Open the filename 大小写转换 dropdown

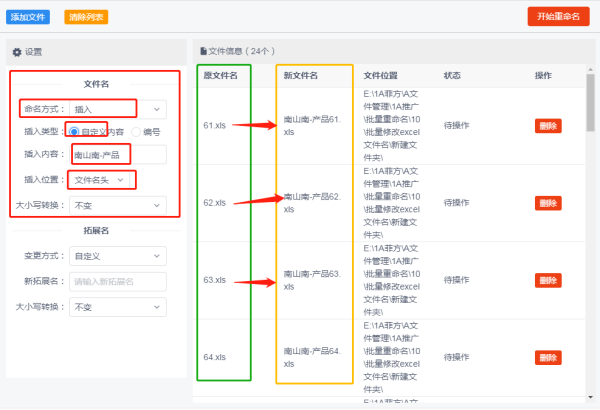click(117, 205)
